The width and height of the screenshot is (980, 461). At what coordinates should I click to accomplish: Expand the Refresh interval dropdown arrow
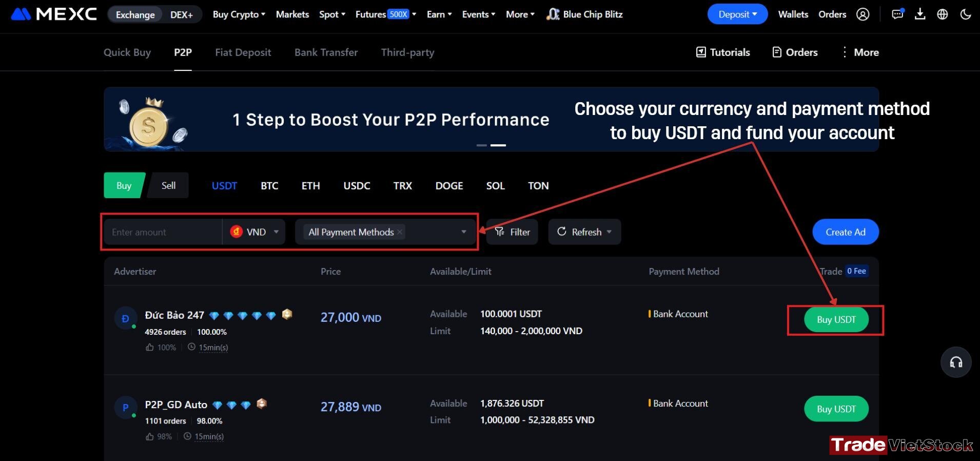[x=609, y=232]
